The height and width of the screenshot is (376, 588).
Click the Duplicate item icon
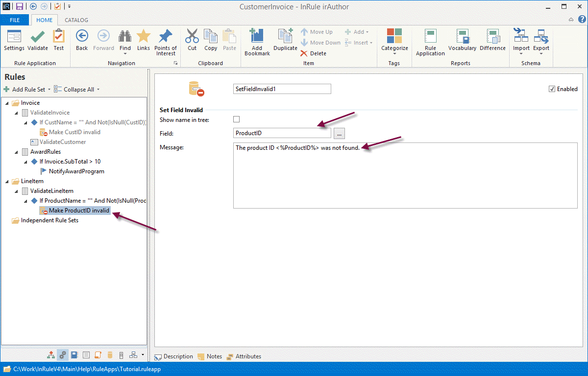(x=285, y=37)
